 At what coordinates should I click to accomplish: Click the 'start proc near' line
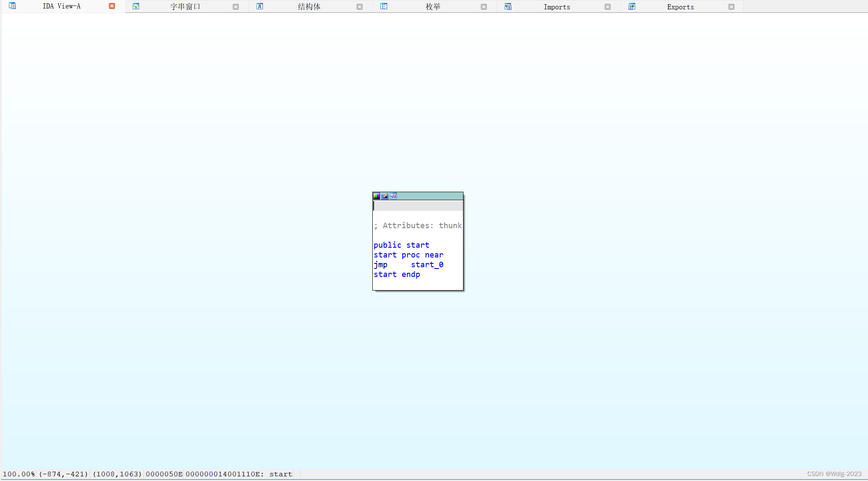[x=408, y=255]
